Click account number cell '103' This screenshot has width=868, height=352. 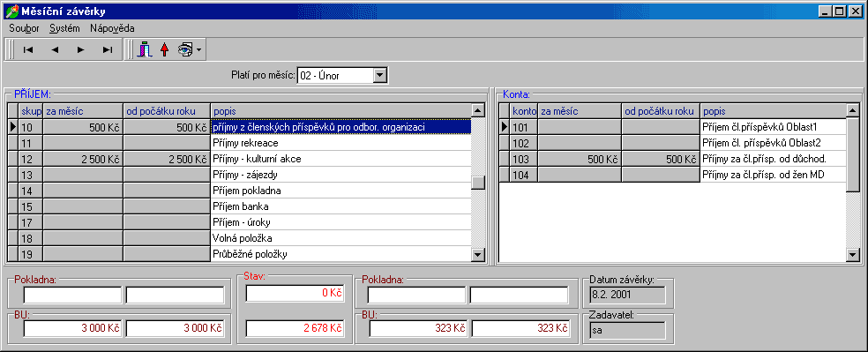[x=524, y=159]
